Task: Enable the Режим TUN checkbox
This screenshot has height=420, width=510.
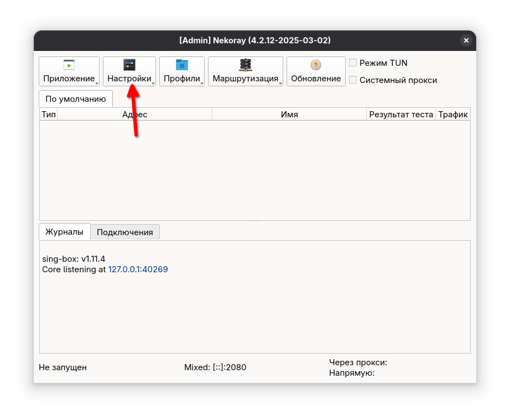Action: (x=353, y=63)
